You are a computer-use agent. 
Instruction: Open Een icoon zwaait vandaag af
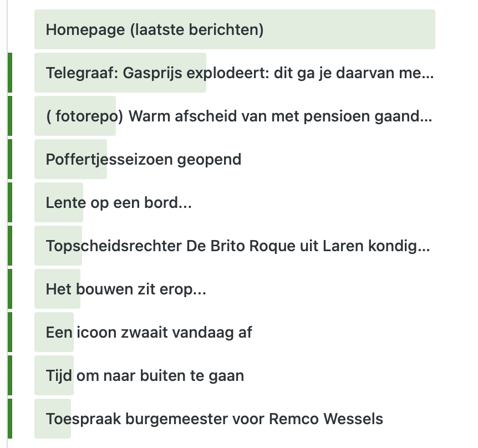tap(149, 332)
